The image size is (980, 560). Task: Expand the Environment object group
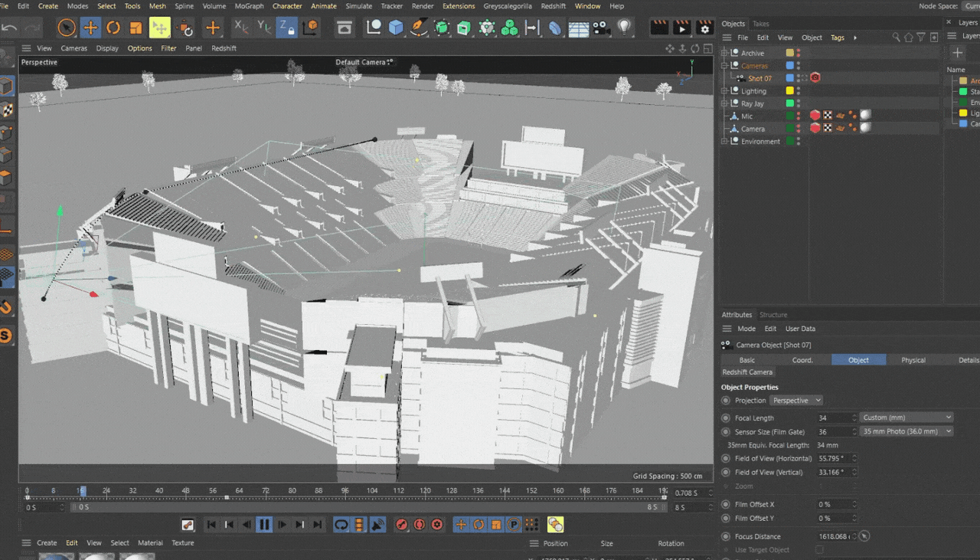point(725,142)
